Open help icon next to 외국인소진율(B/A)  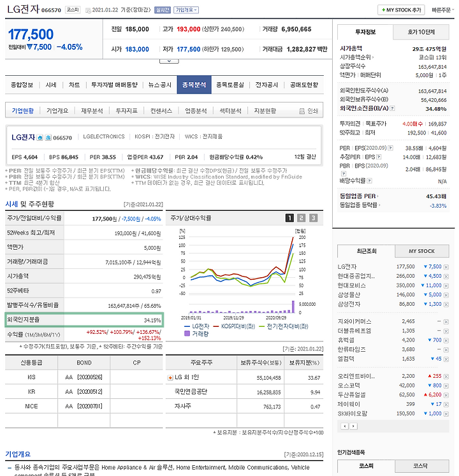point(392,108)
